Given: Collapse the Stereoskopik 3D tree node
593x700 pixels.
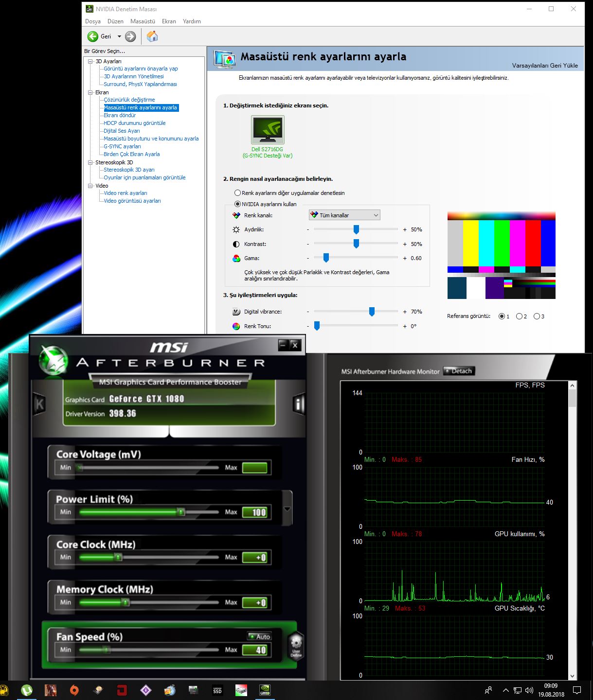Looking at the screenshot, I should tap(90, 162).
